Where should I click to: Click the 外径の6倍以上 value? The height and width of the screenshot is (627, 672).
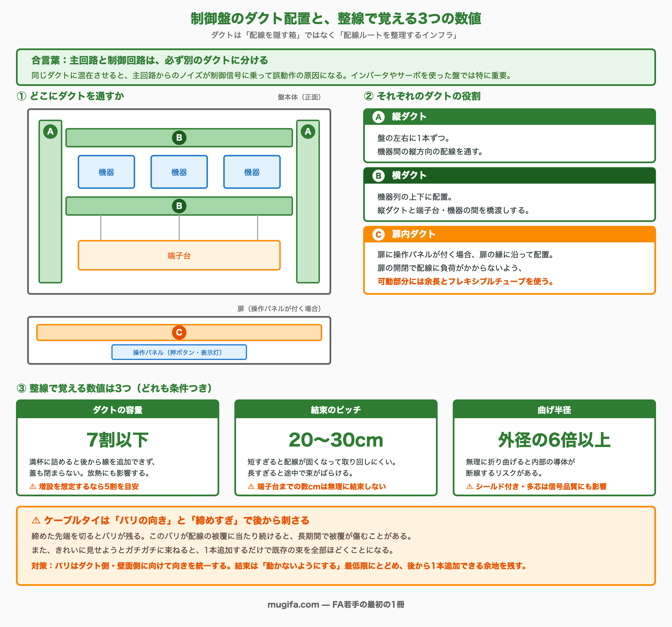tap(554, 440)
